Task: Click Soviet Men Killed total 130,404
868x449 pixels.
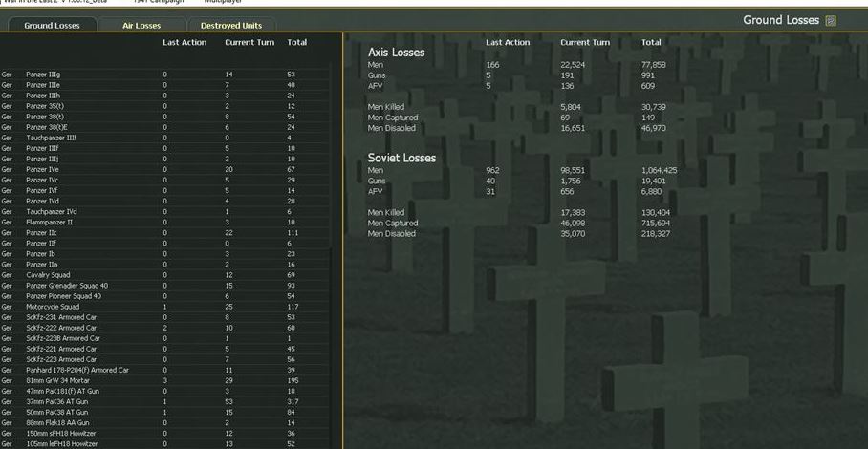Action: (656, 213)
